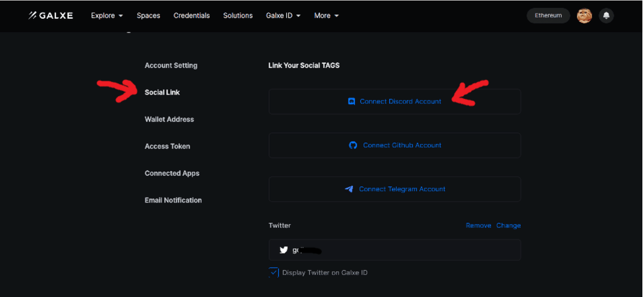Change the linked Twitter account
Screen dimensions: 644x297
point(508,226)
